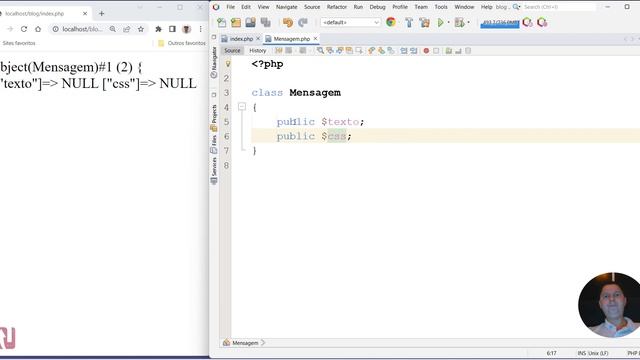Open the Files side panel

[214, 144]
